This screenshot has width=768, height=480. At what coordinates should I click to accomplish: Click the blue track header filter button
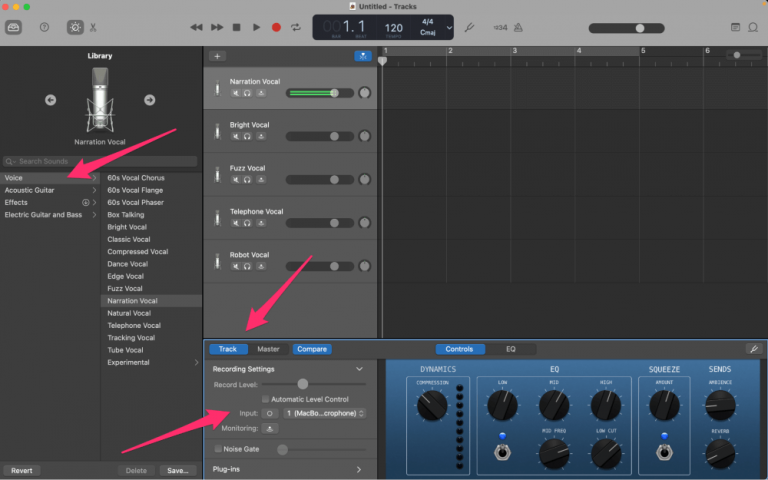[363, 56]
